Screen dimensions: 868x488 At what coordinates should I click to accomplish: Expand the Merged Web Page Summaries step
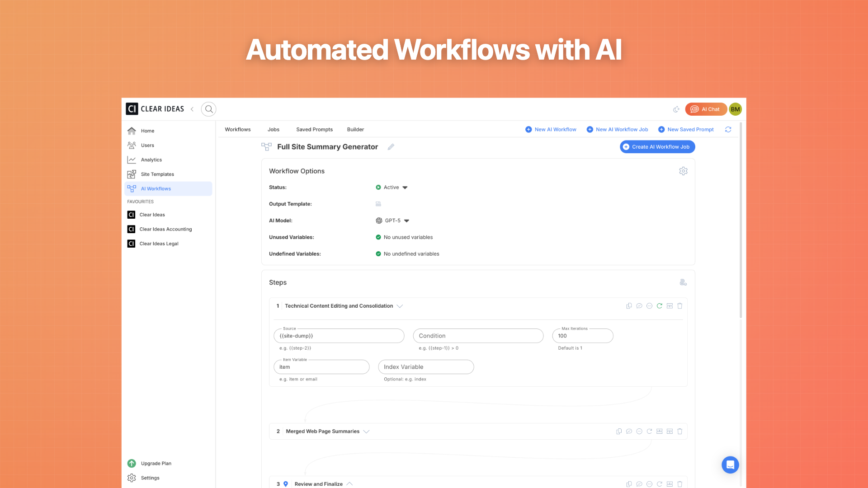click(367, 431)
